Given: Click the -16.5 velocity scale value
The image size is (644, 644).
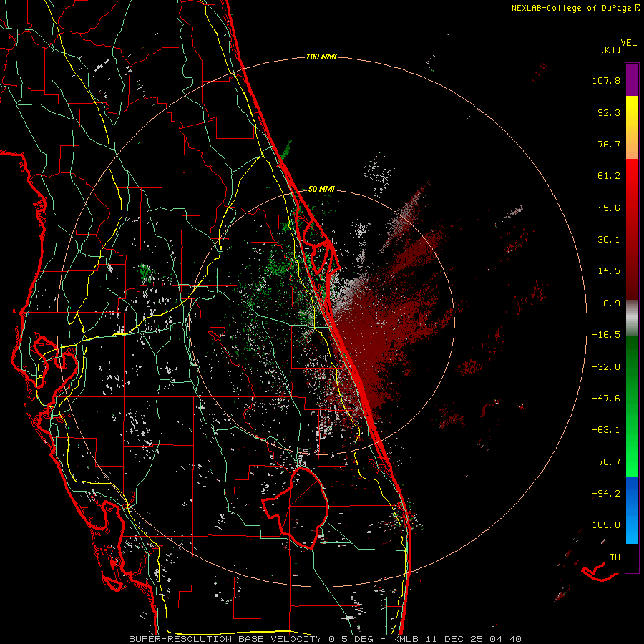Looking at the screenshot, I should tap(606, 335).
